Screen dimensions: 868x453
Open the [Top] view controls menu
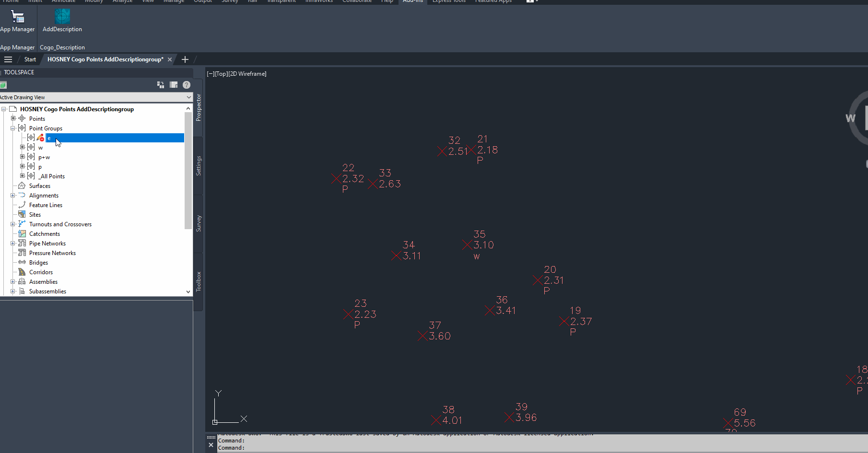221,74
